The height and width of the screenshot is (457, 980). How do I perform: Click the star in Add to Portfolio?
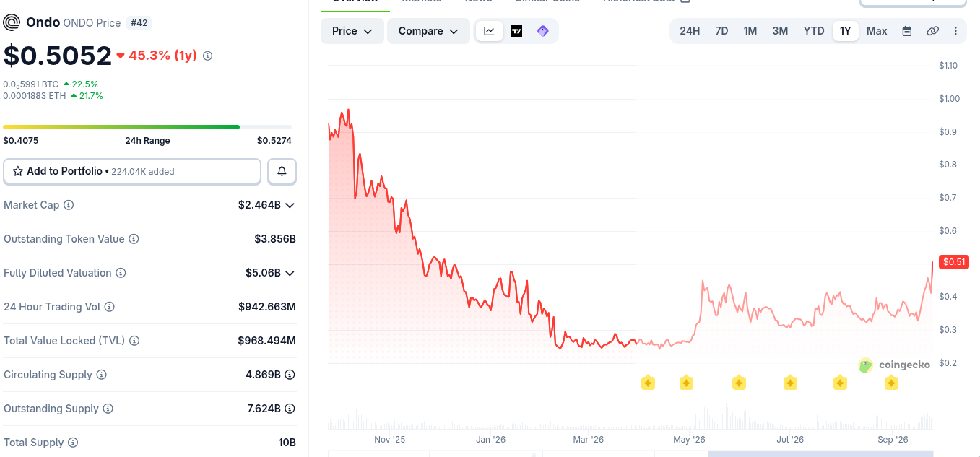pos(18,171)
